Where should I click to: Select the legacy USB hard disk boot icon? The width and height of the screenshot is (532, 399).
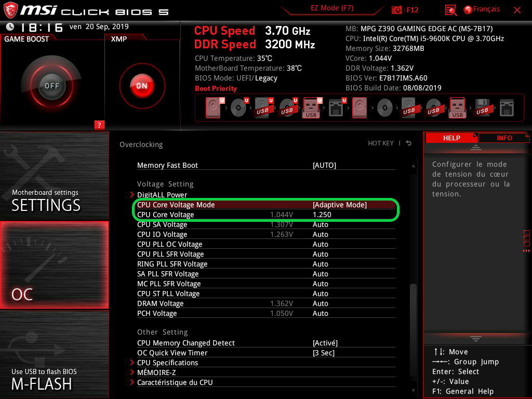(x=409, y=108)
